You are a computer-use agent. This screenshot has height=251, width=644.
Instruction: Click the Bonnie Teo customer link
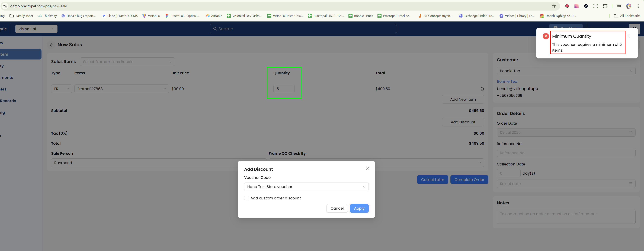(x=507, y=81)
